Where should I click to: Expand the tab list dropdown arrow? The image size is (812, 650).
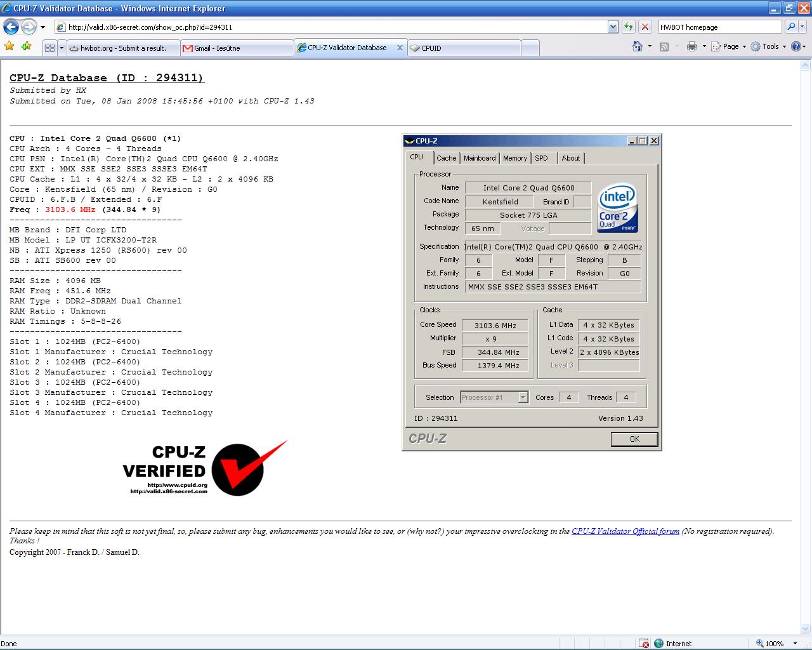(62, 48)
